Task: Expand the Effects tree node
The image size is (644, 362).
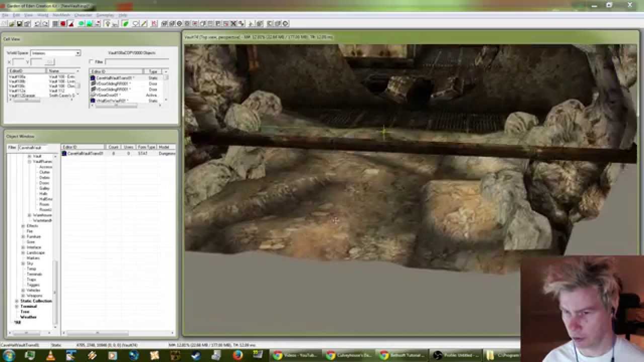Action: (23, 226)
